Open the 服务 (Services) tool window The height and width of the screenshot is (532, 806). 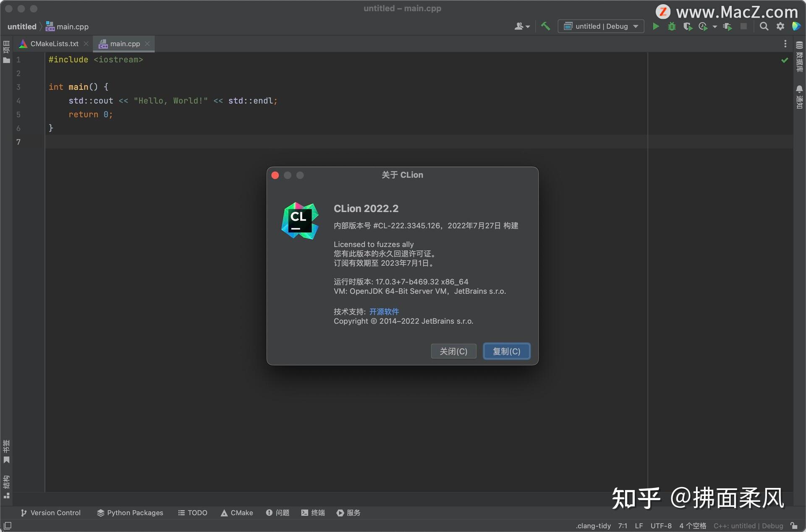[348, 513]
